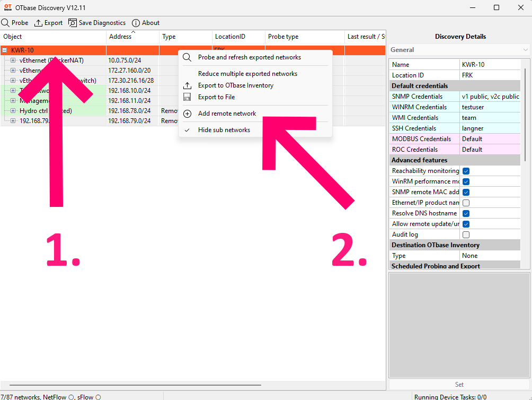The image size is (532, 400).
Task: Click '7/87 networks' status bar text
Action: 20,397
